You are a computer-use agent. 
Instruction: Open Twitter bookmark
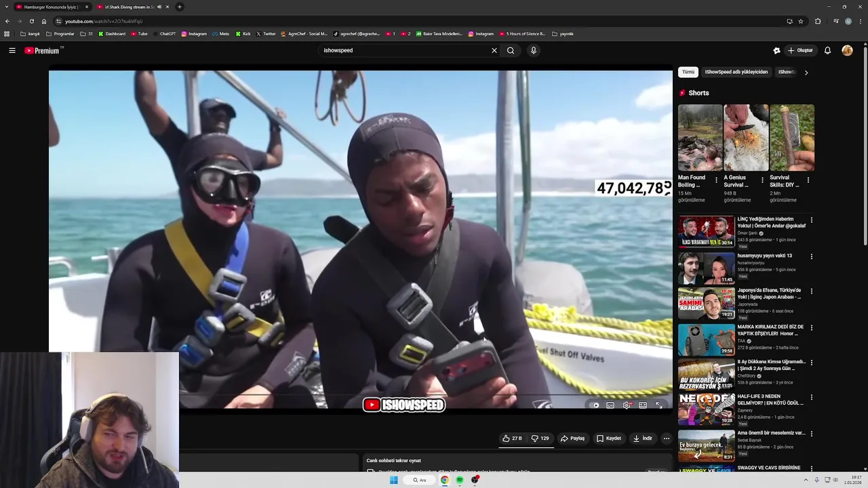point(266,34)
